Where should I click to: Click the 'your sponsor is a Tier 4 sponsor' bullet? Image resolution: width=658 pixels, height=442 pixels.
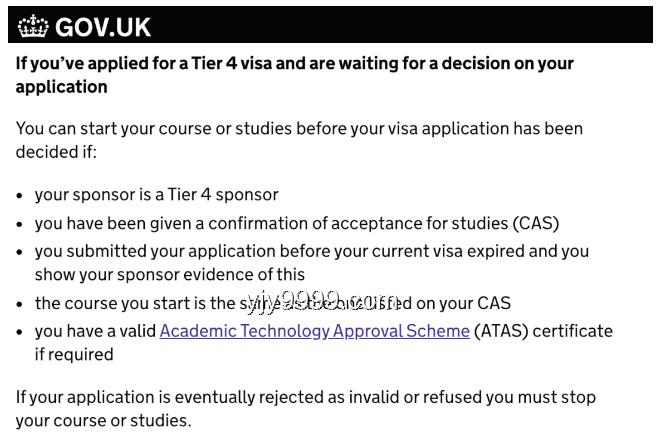(x=157, y=195)
